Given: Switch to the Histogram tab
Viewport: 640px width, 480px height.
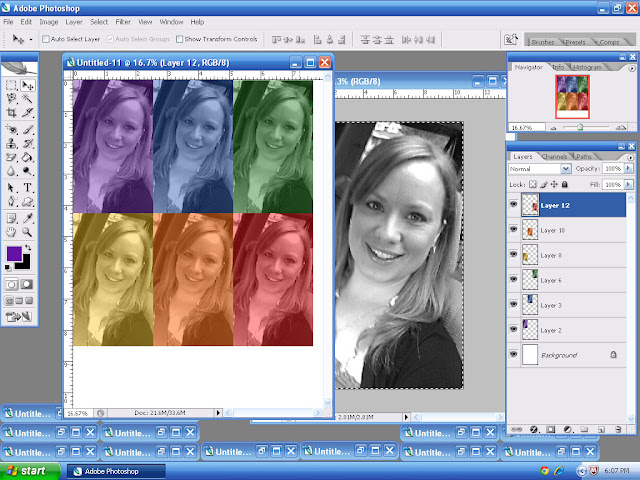Looking at the screenshot, I should [587, 67].
